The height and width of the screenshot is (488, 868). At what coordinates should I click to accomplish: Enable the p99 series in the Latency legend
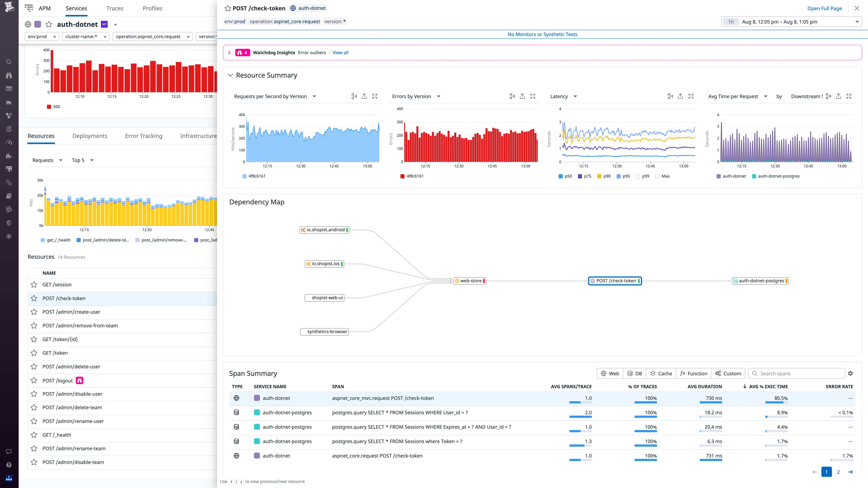coord(638,176)
